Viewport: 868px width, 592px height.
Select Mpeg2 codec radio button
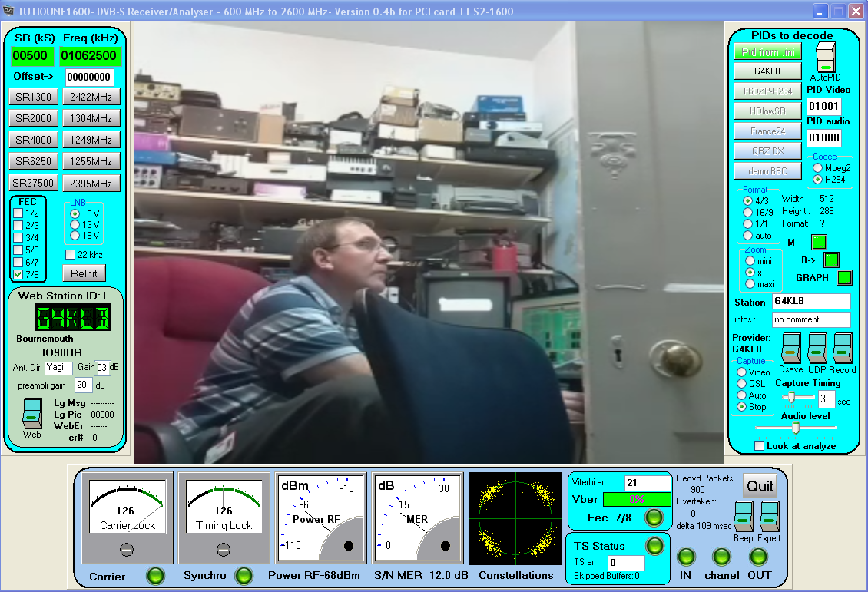pyautogui.click(x=818, y=167)
